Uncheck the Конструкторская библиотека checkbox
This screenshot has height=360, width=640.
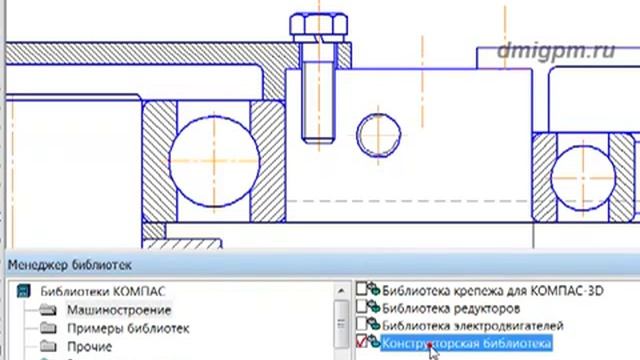point(361,342)
